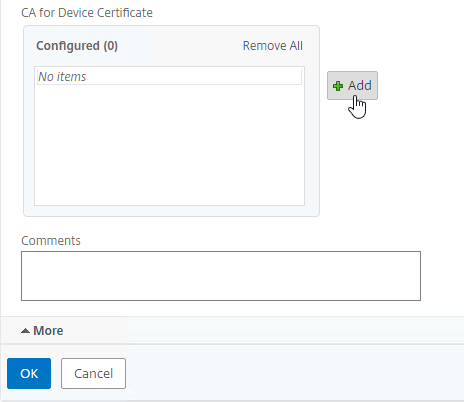Click the Cancel button label next to OK
Screen dimensions: 464x402
pyautogui.click(x=94, y=374)
